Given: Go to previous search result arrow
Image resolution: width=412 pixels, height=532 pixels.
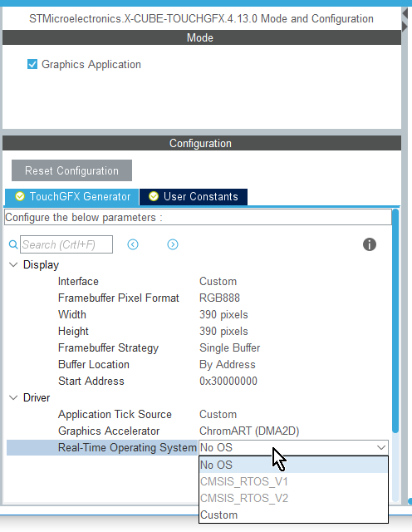Looking at the screenshot, I should click(133, 244).
